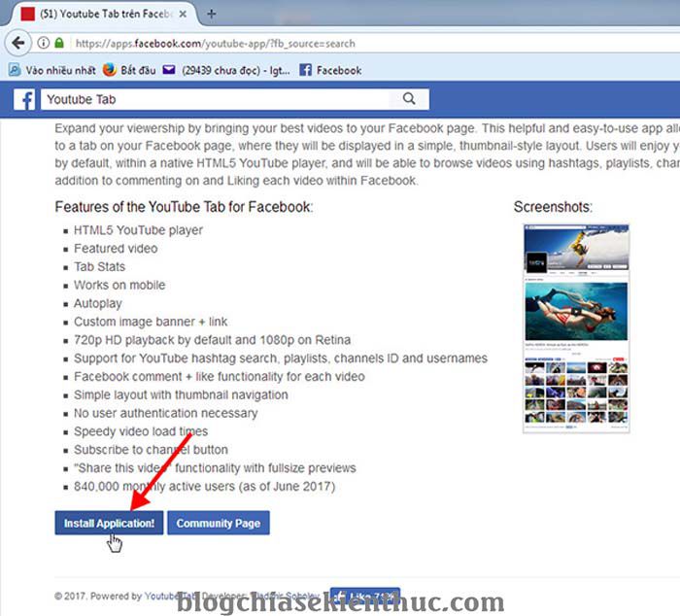Open the site information circle icon
This screenshot has height=616, width=680.
pyautogui.click(x=43, y=43)
